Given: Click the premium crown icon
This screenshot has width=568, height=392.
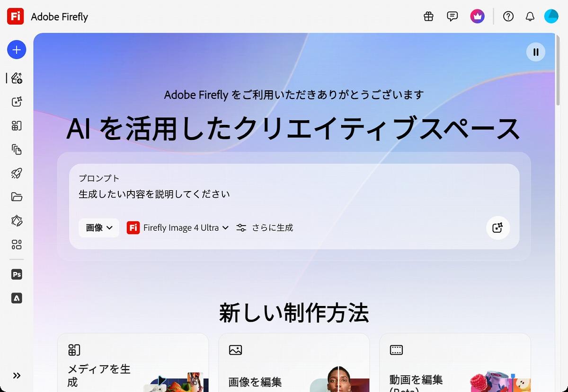Looking at the screenshot, I should (477, 17).
